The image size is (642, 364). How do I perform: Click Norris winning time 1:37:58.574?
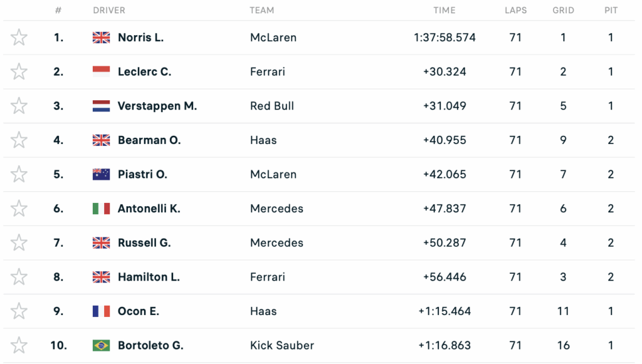click(x=445, y=38)
